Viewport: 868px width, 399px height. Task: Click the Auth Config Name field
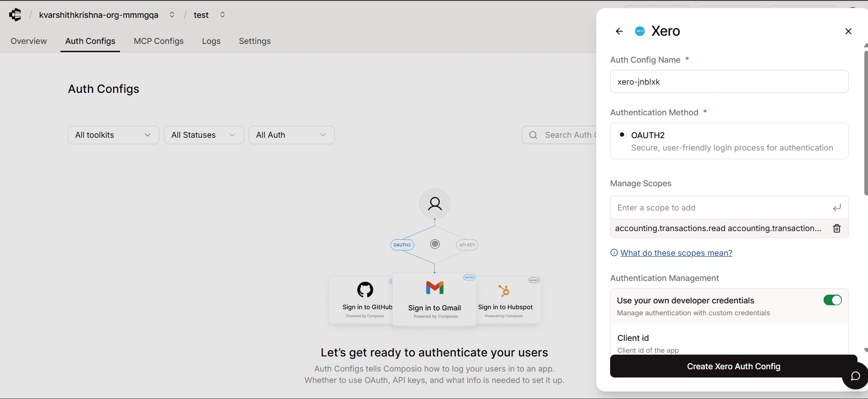click(x=729, y=81)
